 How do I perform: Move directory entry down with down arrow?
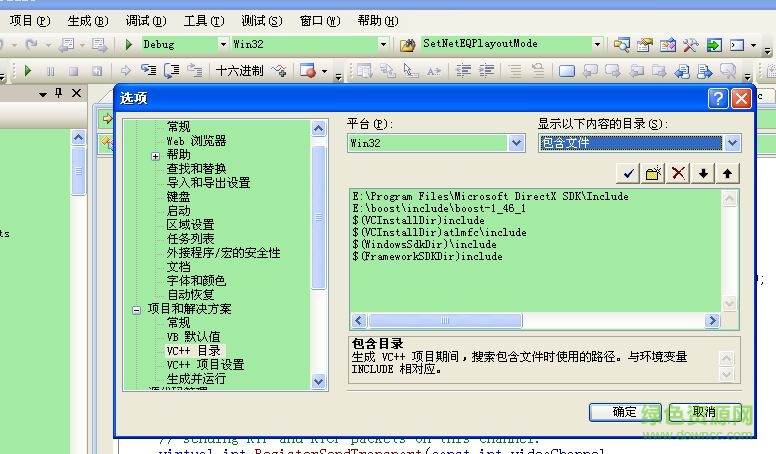point(704,173)
